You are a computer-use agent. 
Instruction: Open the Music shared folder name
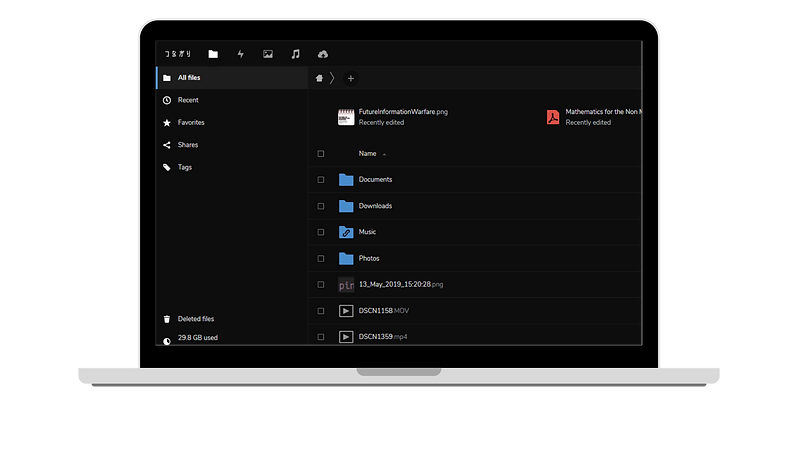click(367, 232)
